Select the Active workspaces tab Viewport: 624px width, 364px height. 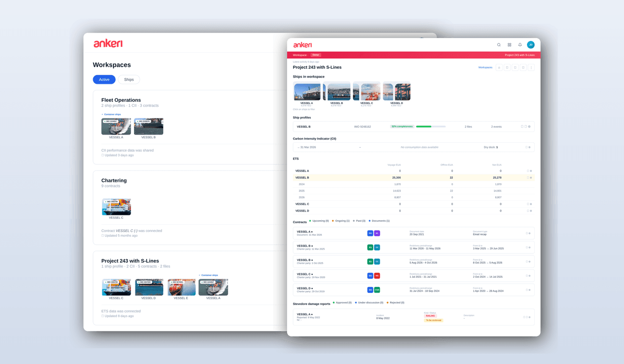(x=104, y=79)
